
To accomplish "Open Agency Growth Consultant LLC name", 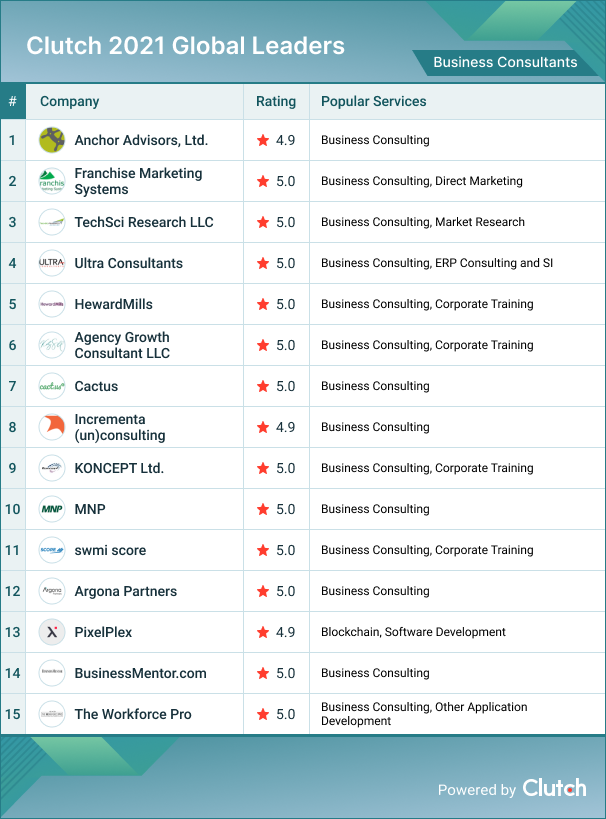I will click(122, 345).
